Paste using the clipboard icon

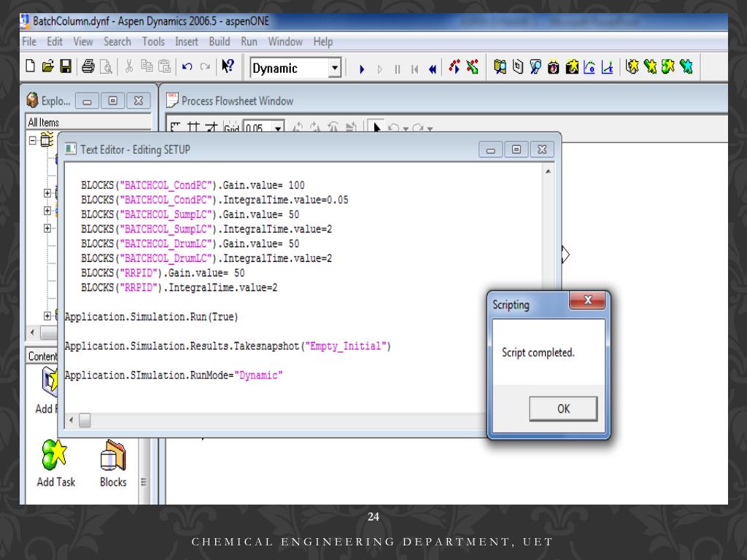164,66
